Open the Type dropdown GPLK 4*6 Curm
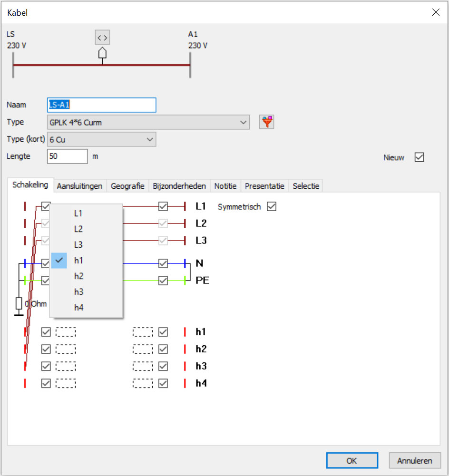This screenshot has height=476, width=449. [148, 122]
